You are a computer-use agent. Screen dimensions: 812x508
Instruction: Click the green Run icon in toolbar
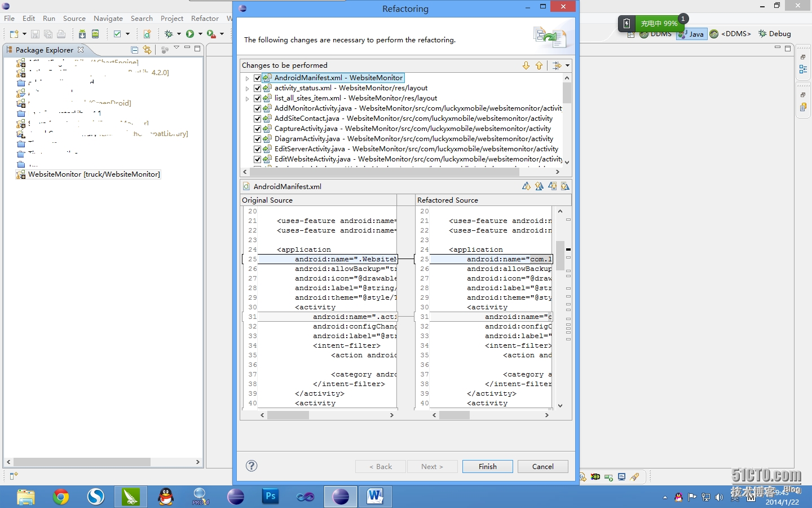(190, 34)
